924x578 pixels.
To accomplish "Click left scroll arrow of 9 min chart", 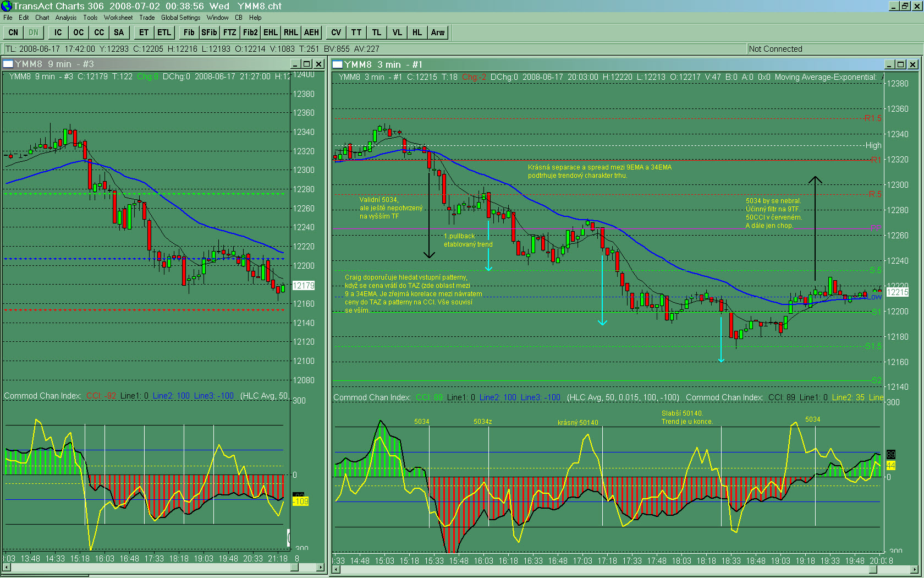I will (6, 568).
